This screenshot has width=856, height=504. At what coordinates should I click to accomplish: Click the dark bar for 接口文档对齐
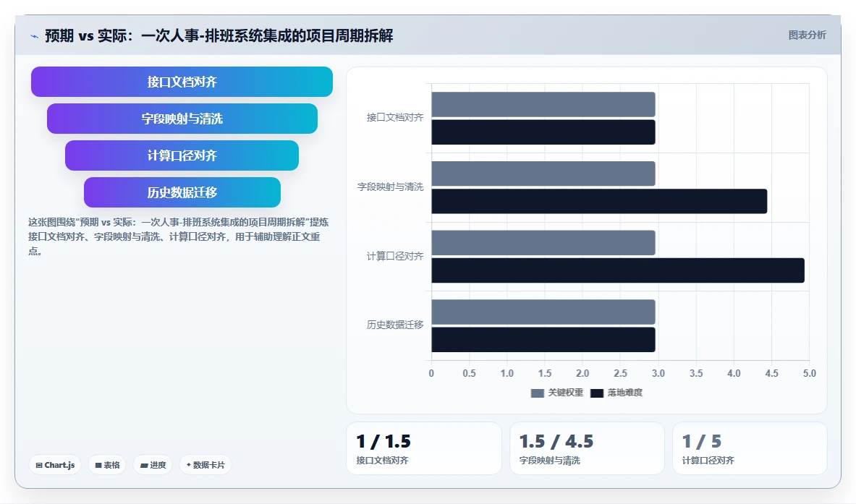coord(543,132)
